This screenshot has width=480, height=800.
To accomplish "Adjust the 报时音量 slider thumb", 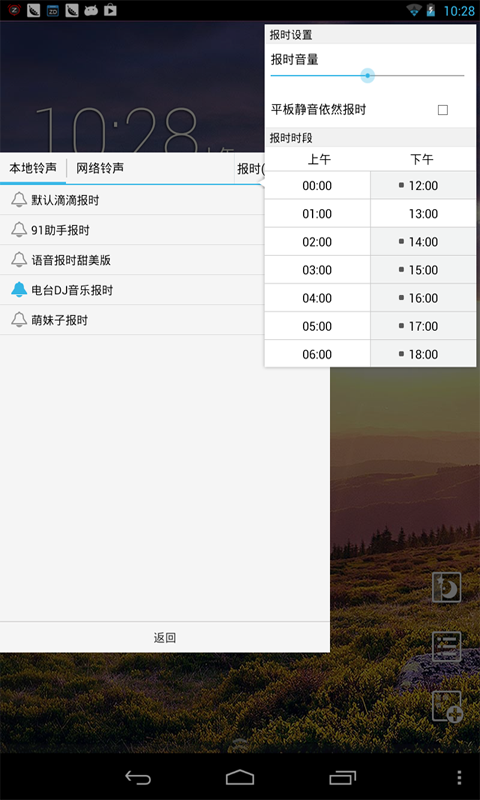I will pyautogui.click(x=367, y=76).
